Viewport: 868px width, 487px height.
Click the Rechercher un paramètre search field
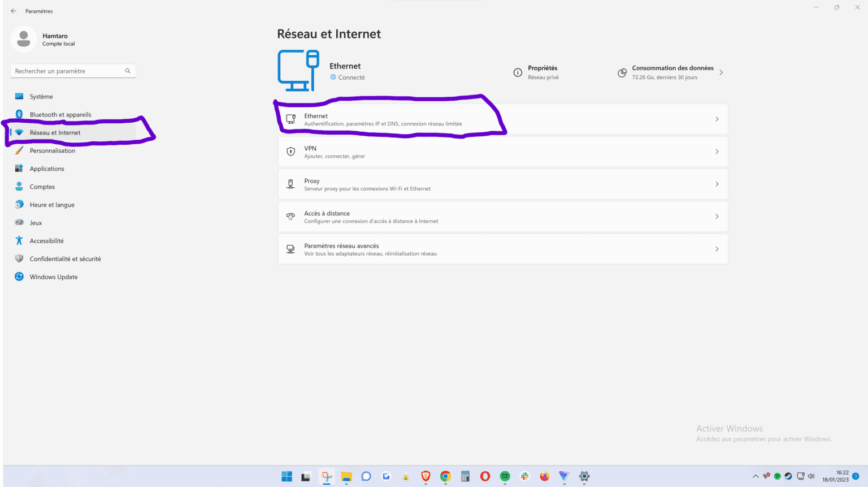[x=72, y=71]
